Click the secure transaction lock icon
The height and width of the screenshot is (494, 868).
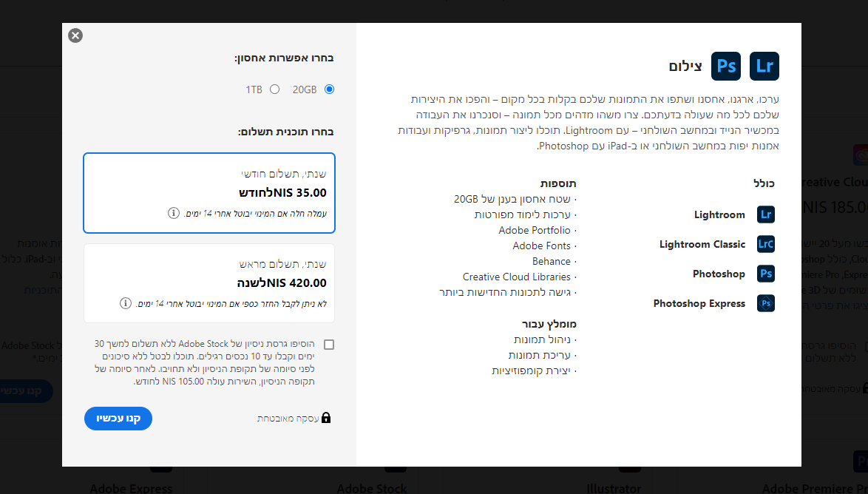(x=325, y=418)
